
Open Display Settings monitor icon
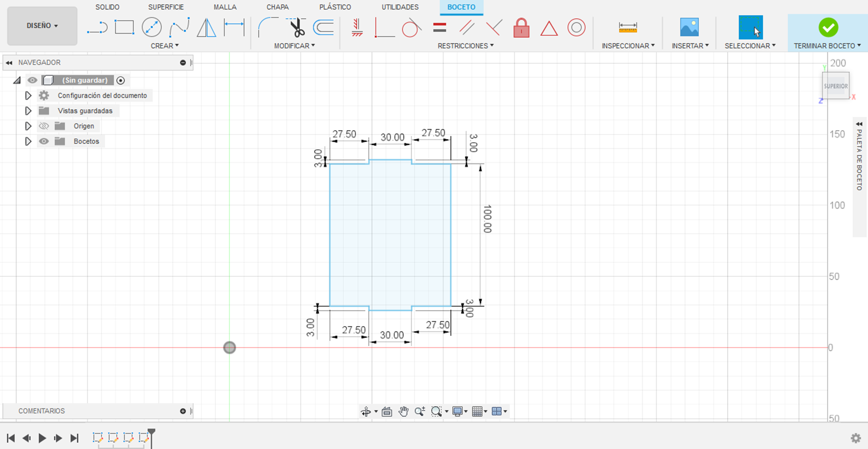tap(457, 412)
